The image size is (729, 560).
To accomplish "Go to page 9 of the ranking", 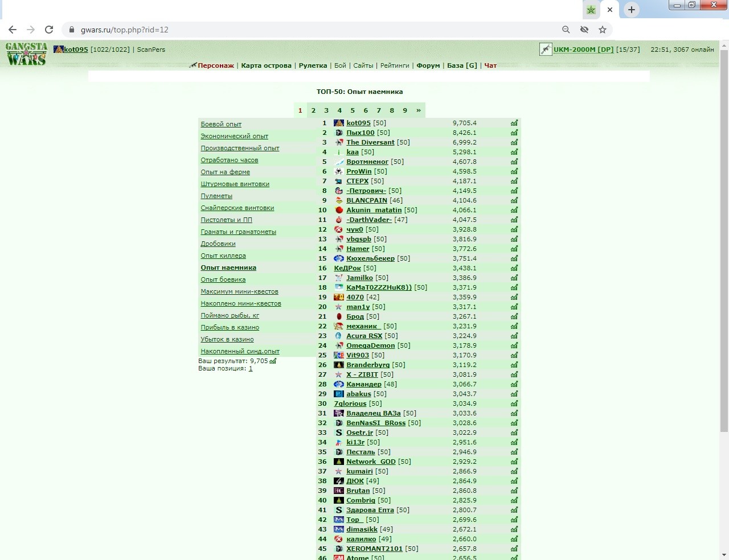I will point(405,110).
